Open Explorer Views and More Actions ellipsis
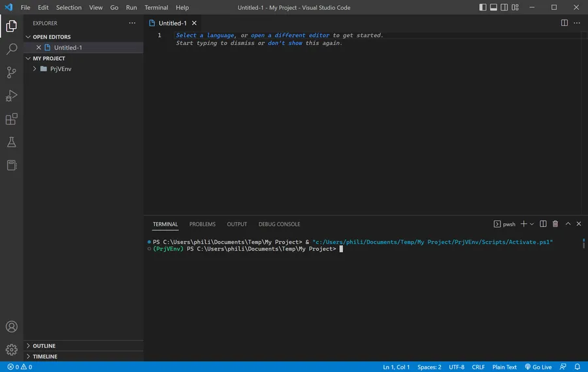This screenshot has width=588, height=372. point(132,23)
